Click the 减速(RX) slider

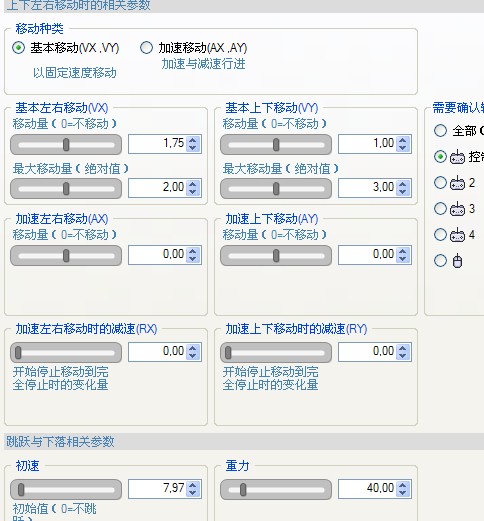66,353
